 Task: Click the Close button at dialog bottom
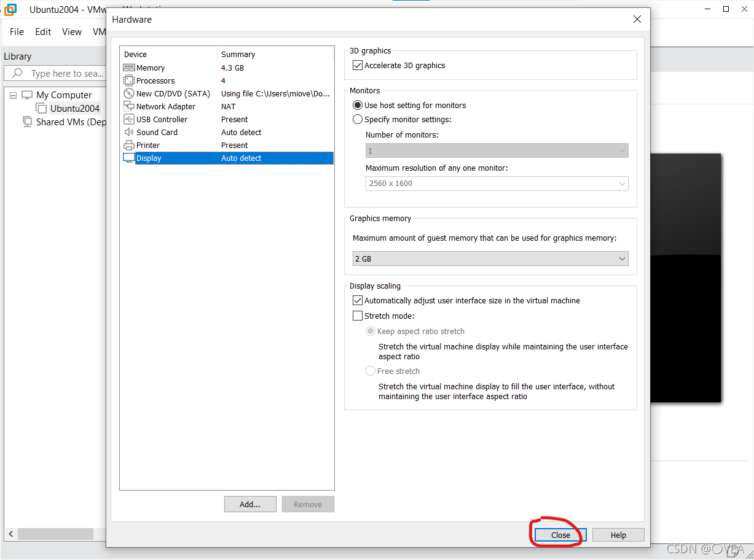pos(560,535)
